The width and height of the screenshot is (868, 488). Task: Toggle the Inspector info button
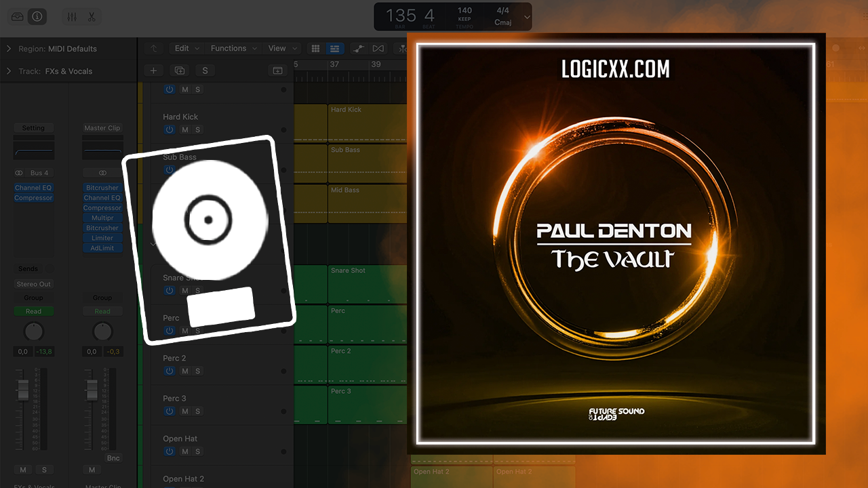click(37, 17)
